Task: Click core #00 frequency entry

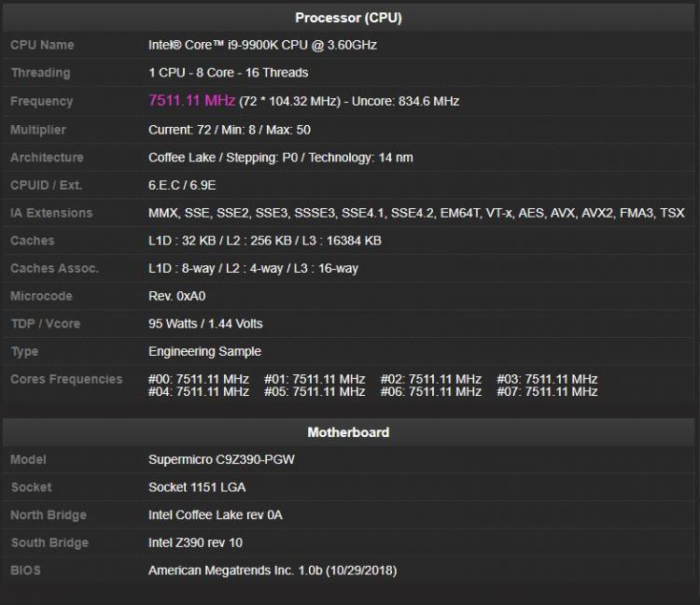Action: (x=199, y=379)
